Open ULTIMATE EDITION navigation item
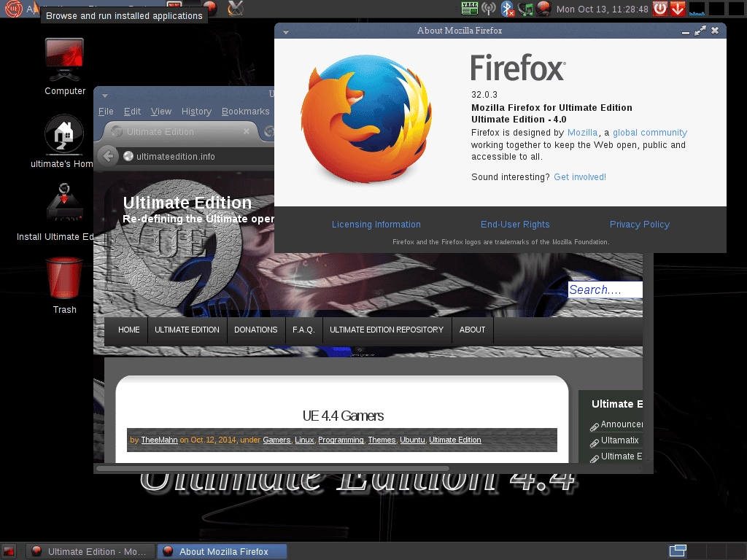Screen dimensions: 747x560 tap(187, 330)
